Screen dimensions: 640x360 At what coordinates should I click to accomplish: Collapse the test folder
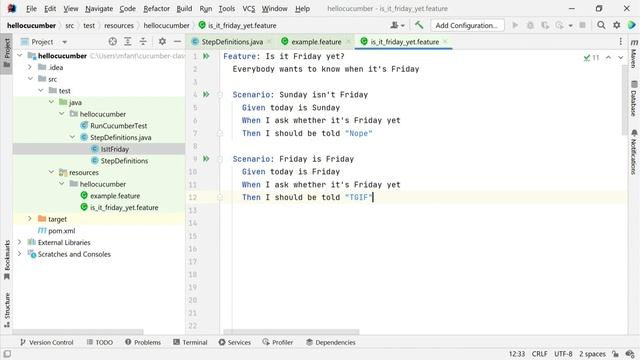(x=40, y=90)
